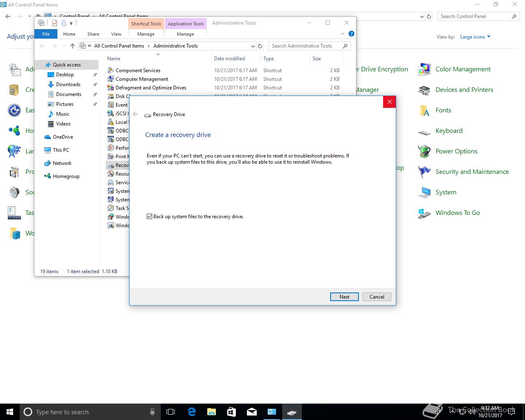Click the System icon in Control Panel
This screenshot has height=420, width=525.
coord(424,192)
